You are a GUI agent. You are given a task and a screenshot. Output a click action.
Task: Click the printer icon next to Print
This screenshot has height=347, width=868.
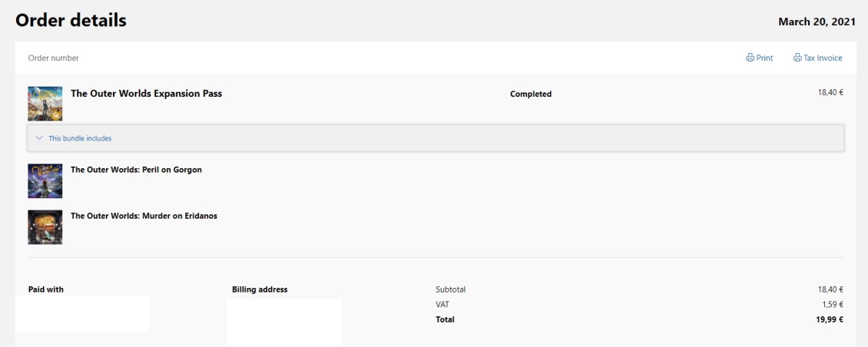(x=750, y=58)
